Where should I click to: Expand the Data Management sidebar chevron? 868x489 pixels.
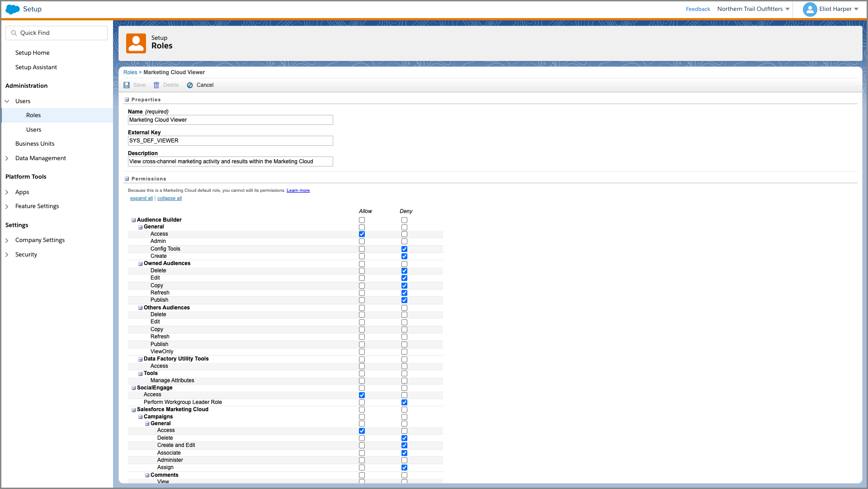(7, 158)
